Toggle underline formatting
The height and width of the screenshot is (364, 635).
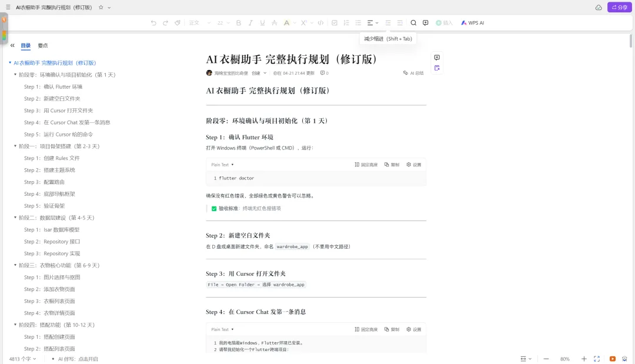point(262,23)
